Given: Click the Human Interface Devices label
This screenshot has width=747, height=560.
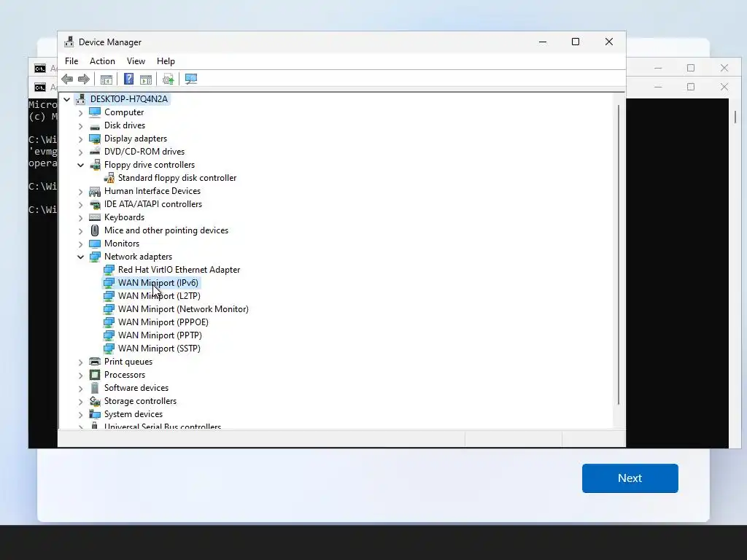Looking at the screenshot, I should pos(152,191).
